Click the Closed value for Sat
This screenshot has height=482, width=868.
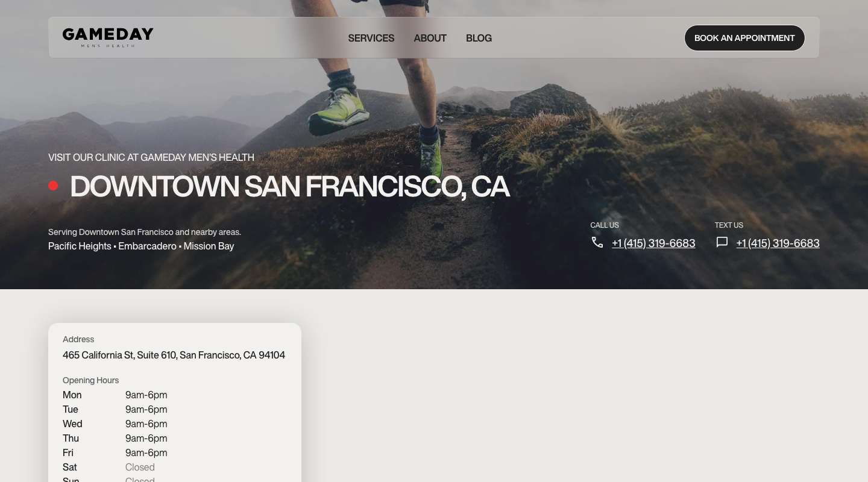(140, 467)
